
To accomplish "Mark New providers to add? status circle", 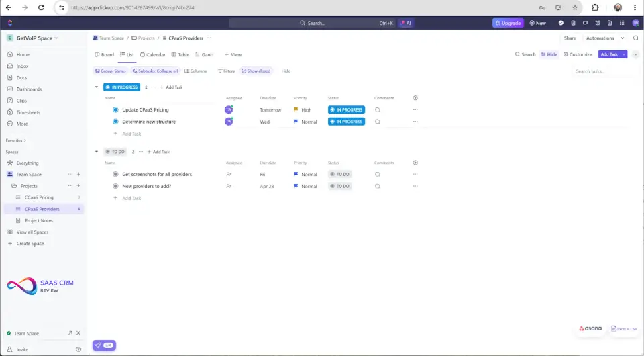I will tap(115, 186).
